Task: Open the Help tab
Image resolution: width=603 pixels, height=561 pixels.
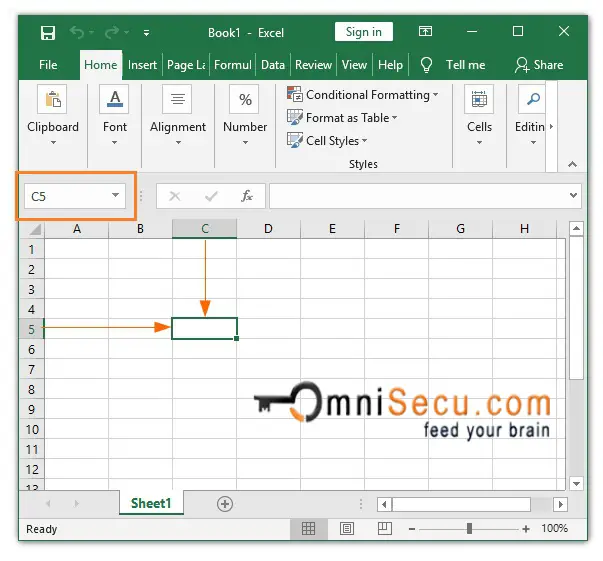Action: 390,65
